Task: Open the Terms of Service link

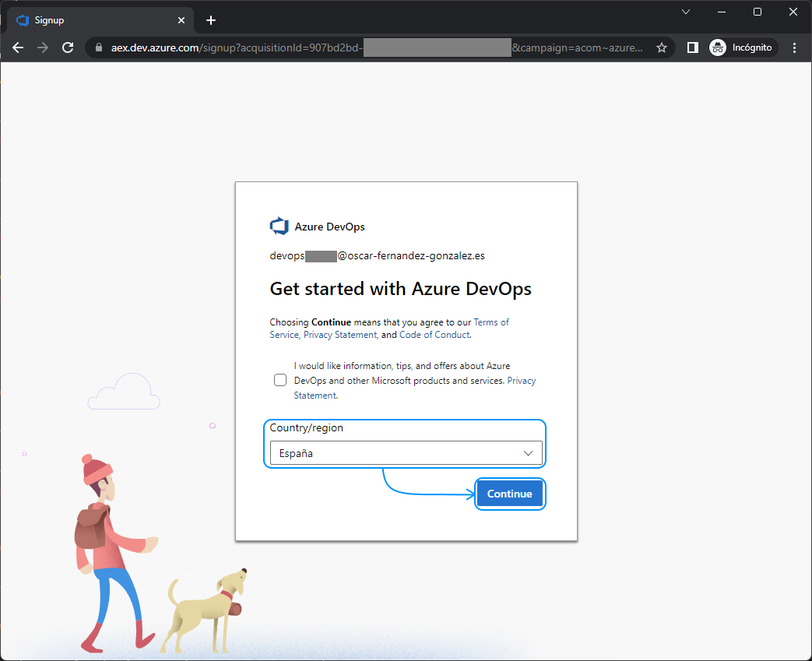Action: coord(389,329)
